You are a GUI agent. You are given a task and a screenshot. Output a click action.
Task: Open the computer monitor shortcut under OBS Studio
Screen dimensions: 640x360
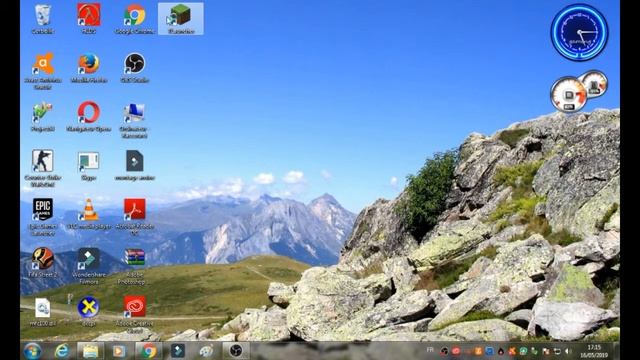[134, 120]
